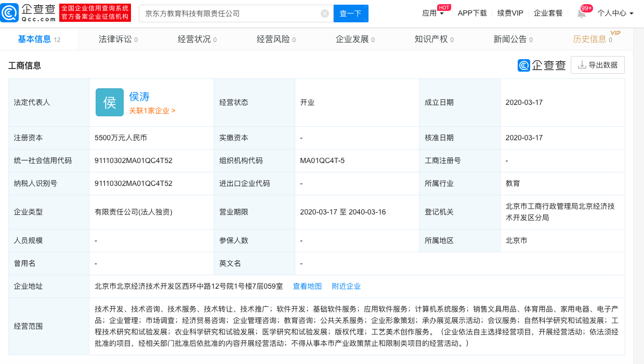Click legal representative name 侯涛
Viewport: 644px width, 364px height.
pos(139,97)
